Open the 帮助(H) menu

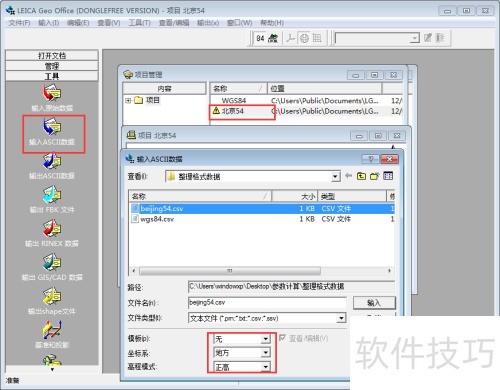(x=272, y=23)
